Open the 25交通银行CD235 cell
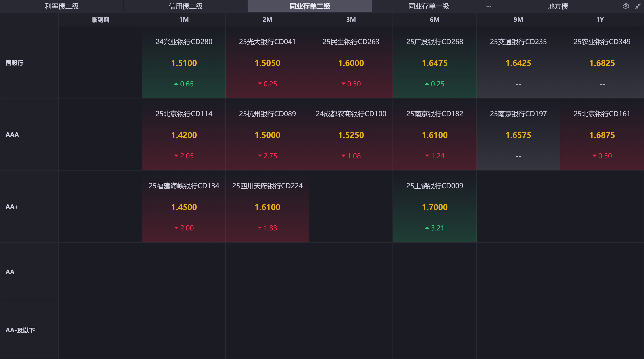Image resolution: width=644 pixels, height=359 pixels. 518,62
